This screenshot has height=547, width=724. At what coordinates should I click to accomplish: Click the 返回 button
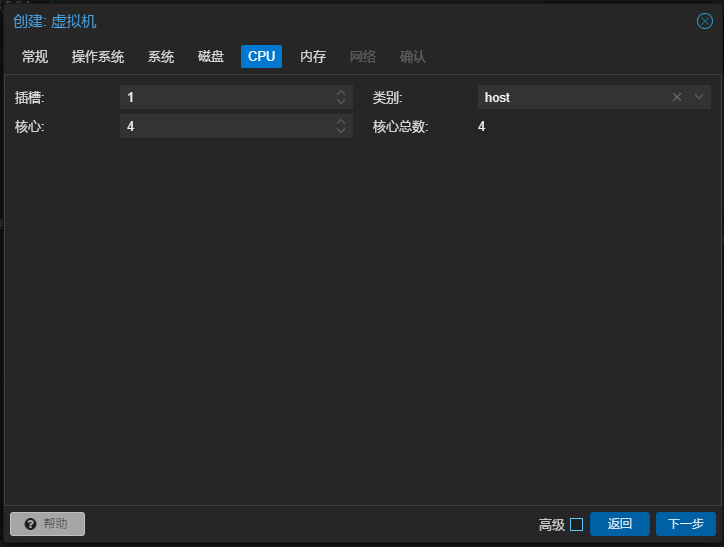pyautogui.click(x=619, y=524)
